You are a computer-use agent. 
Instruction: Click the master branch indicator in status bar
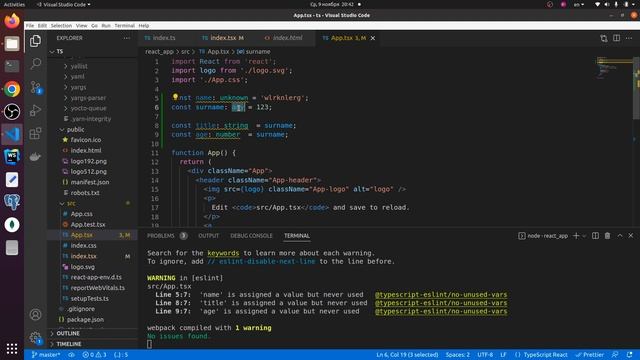pyautogui.click(x=46, y=355)
